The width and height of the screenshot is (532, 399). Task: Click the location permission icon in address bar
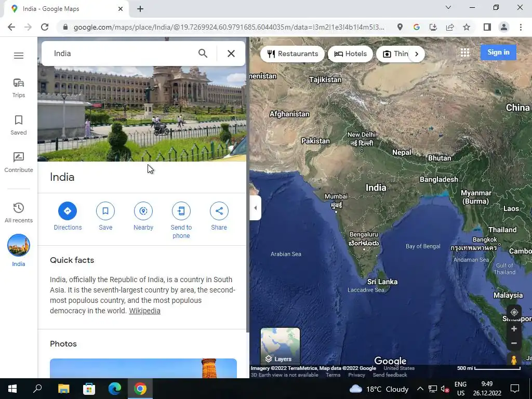click(x=400, y=27)
